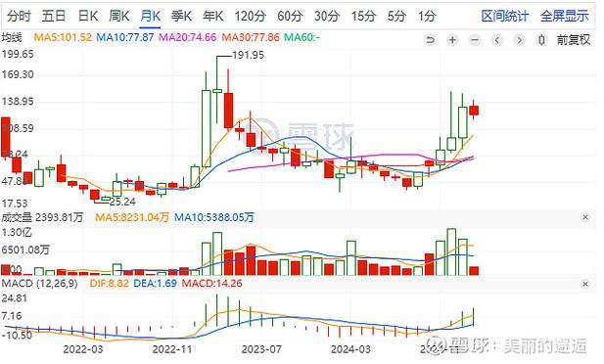Viewport: 604px width, 364px height.
Task: Switch to the 1分 interval tab
Action: [x=427, y=16]
